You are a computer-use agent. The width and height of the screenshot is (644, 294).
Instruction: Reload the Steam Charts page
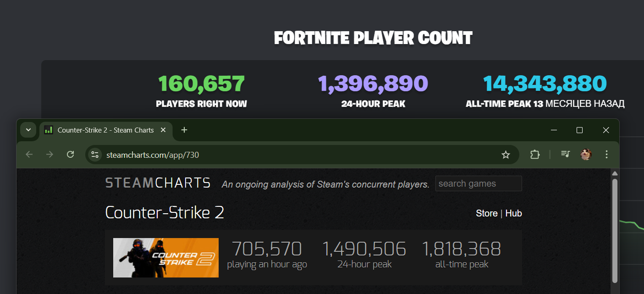coord(70,155)
